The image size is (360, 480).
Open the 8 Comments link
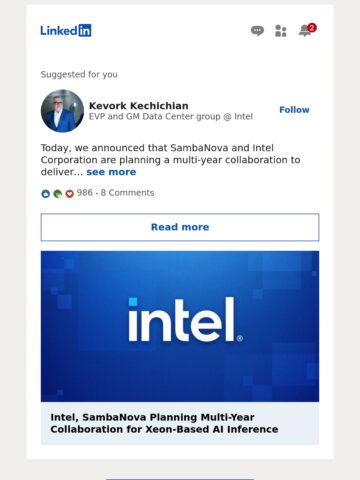127,193
